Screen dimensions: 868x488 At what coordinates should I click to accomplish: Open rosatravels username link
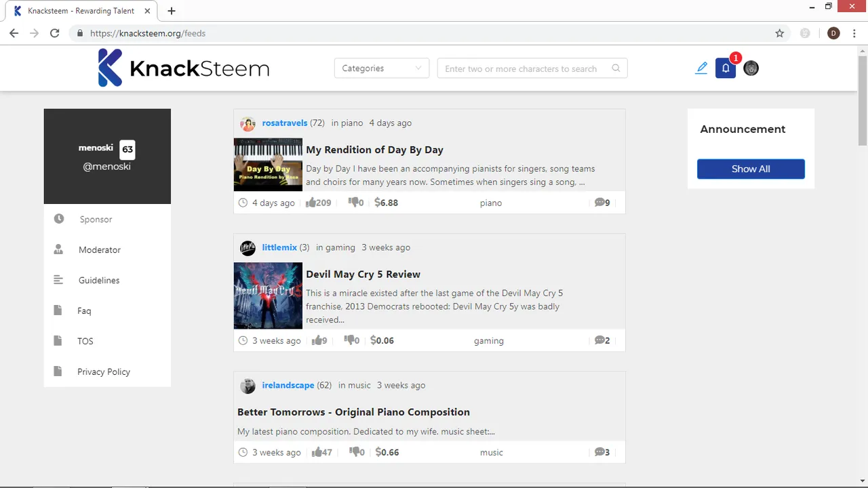pos(285,123)
